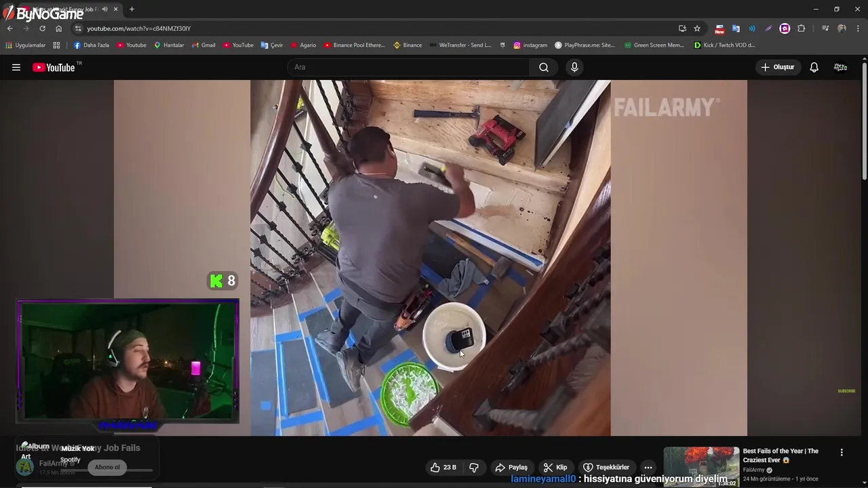Open the Agario bookmark
The width and height of the screenshot is (868, 488).
[303, 45]
